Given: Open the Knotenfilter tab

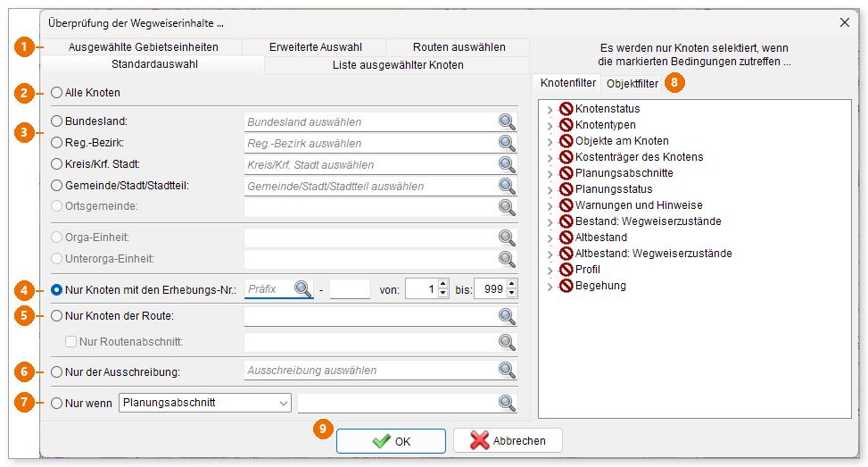Looking at the screenshot, I should (568, 82).
